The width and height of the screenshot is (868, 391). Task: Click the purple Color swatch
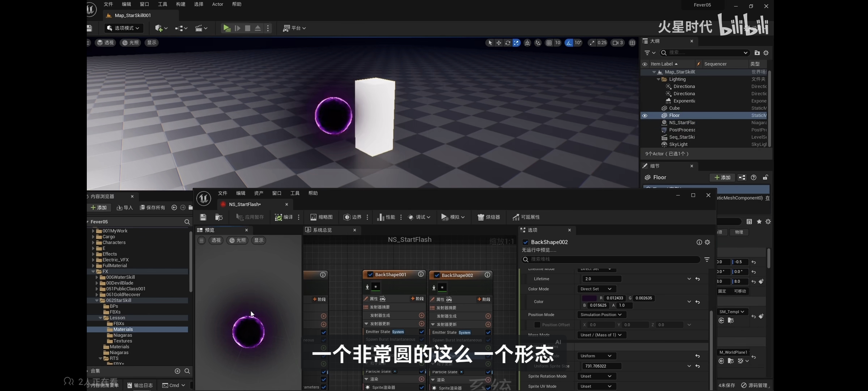[589, 298]
